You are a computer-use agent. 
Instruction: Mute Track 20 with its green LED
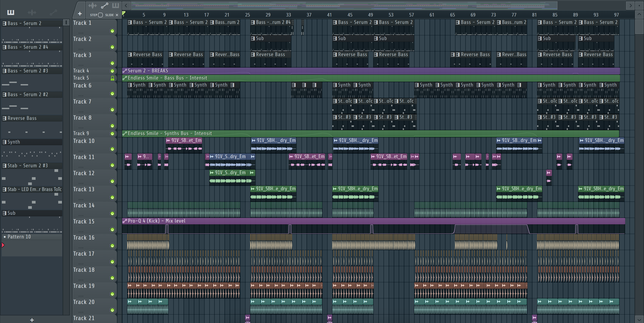click(112, 310)
